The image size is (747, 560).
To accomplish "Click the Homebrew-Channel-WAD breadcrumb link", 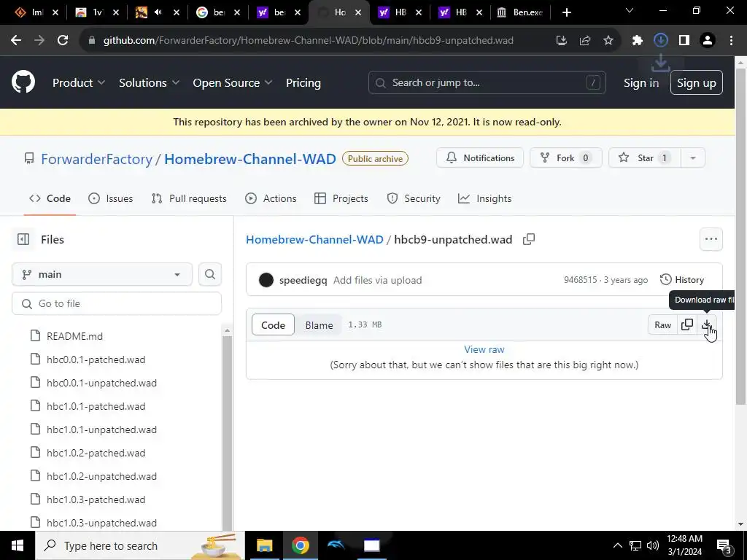I will [314, 239].
